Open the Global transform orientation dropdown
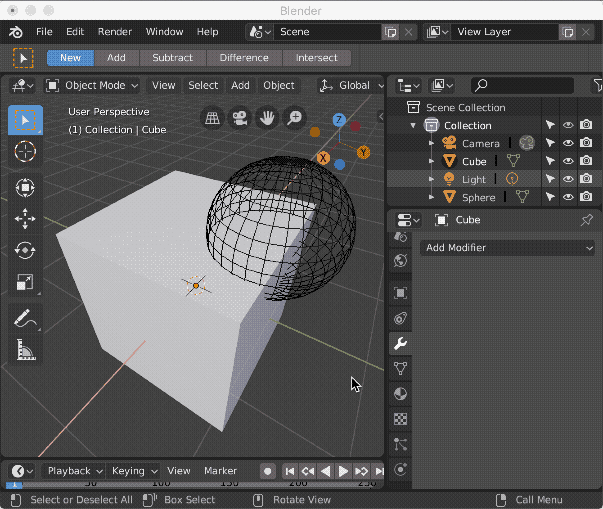The width and height of the screenshot is (603, 509). (x=351, y=85)
